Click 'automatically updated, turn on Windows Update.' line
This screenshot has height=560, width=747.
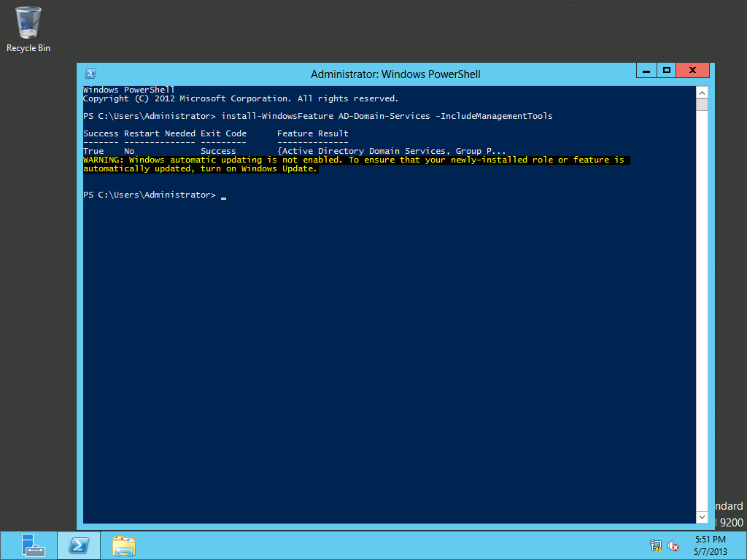[x=200, y=168]
